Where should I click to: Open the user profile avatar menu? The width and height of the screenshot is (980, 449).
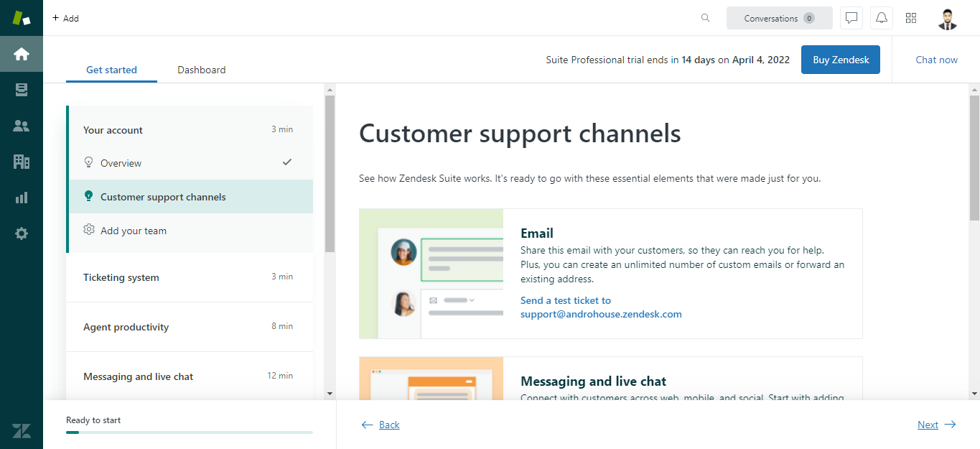pos(948,19)
